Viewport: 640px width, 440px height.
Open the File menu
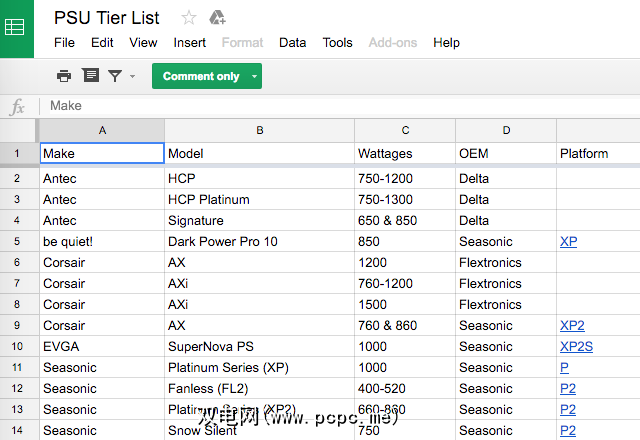point(64,42)
